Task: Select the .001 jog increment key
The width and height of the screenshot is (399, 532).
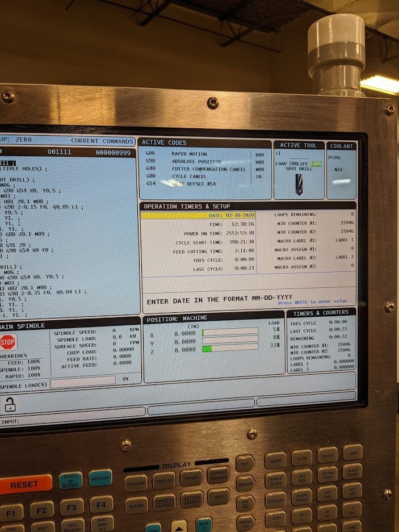Action: tap(302, 516)
